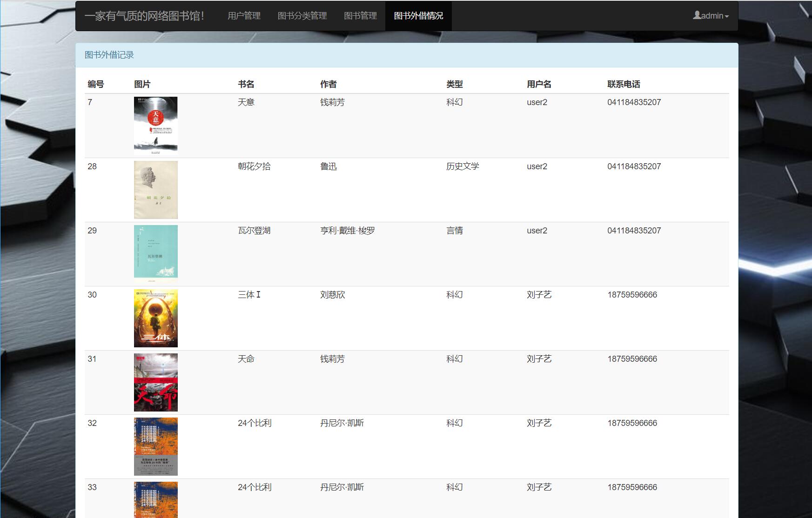The width and height of the screenshot is (812, 518).
Task: Select the 图书外借情况 tab
Action: click(418, 16)
